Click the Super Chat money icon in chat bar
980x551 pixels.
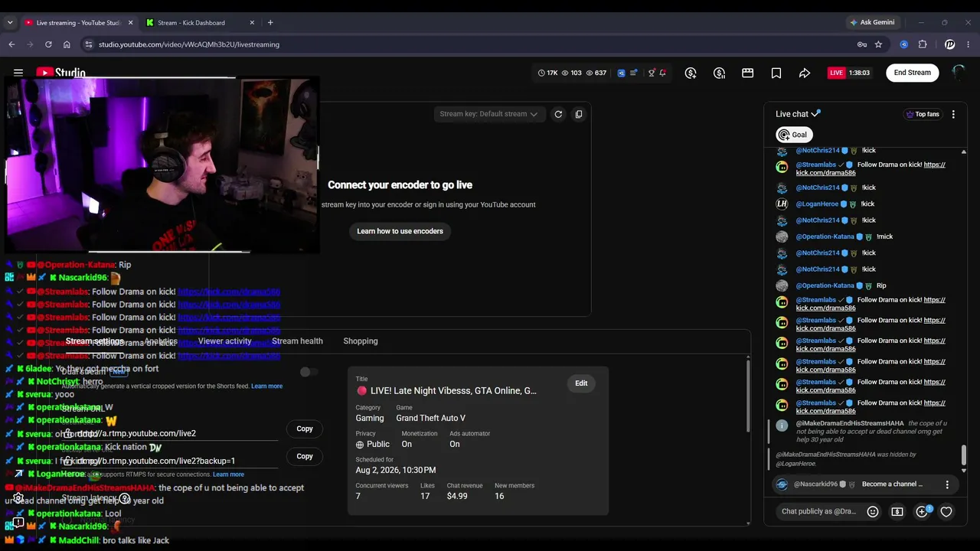click(897, 511)
